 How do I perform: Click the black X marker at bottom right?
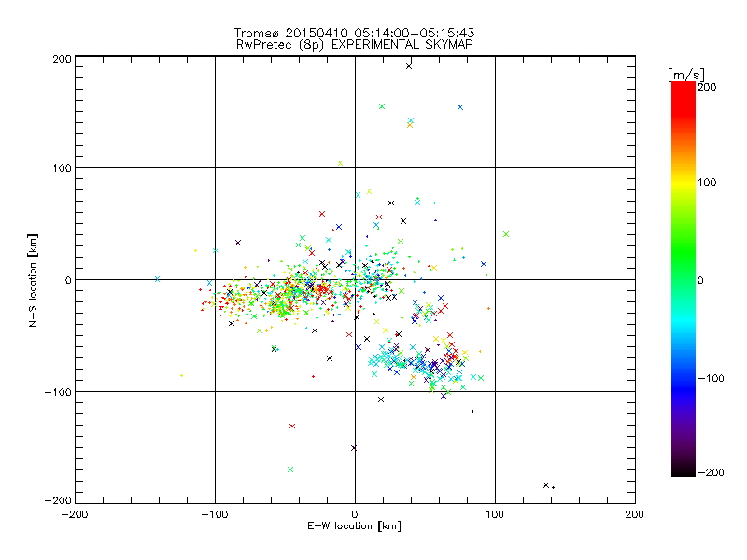(x=546, y=485)
